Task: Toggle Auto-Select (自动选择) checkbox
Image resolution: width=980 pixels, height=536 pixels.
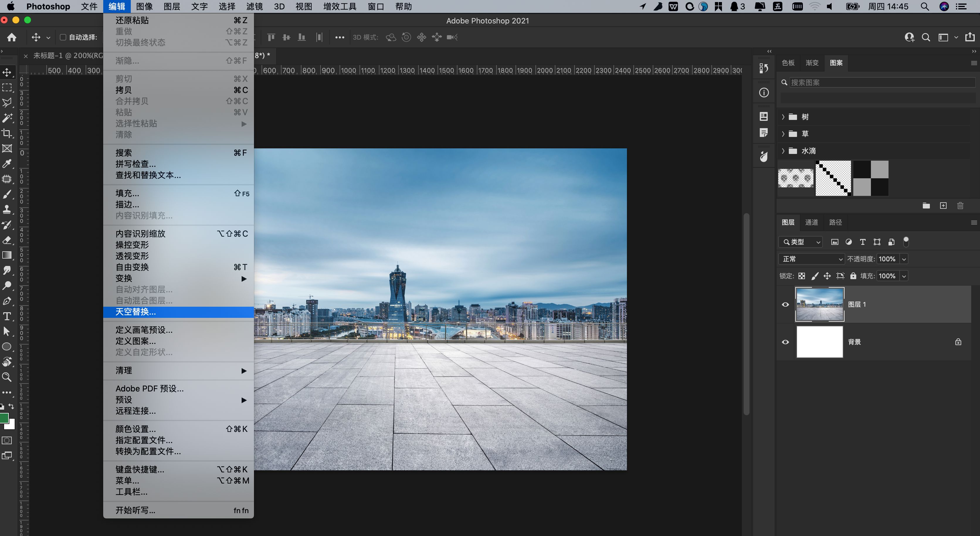Action: coord(63,37)
